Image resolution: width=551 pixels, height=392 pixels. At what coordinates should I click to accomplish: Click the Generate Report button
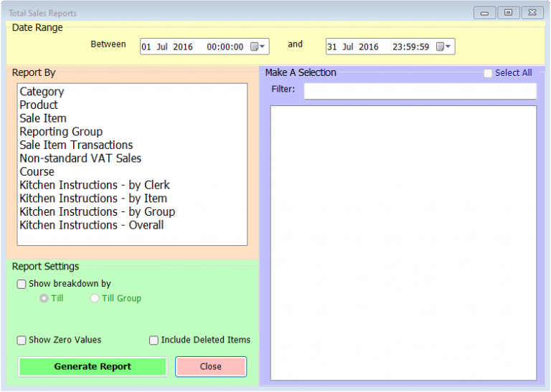click(93, 367)
